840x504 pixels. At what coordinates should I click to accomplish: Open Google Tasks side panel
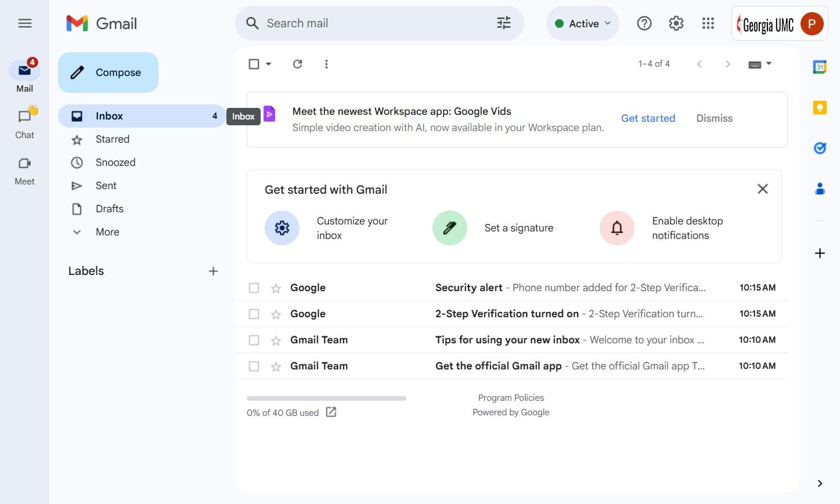pyautogui.click(x=820, y=148)
